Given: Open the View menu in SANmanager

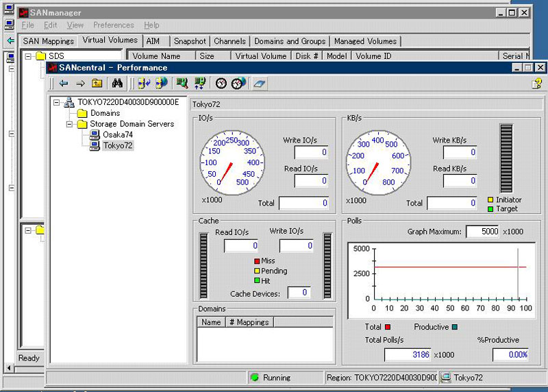Looking at the screenshot, I should [75, 25].
